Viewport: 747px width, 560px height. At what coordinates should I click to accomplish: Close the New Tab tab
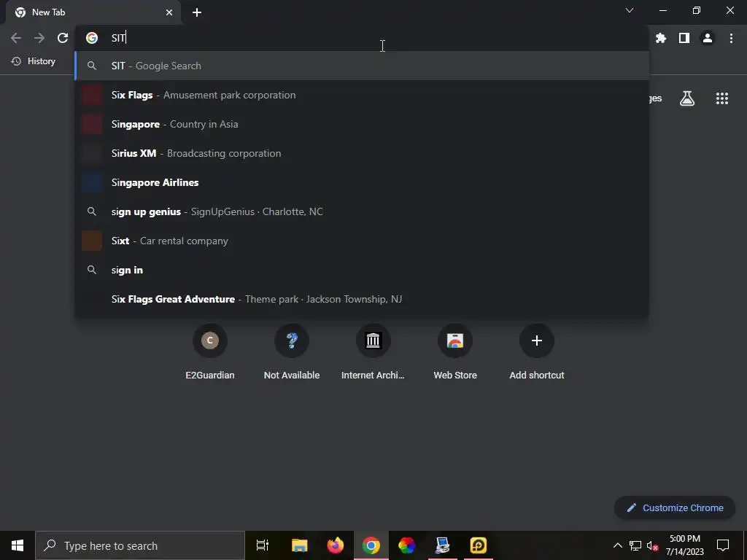pos(169,12)
